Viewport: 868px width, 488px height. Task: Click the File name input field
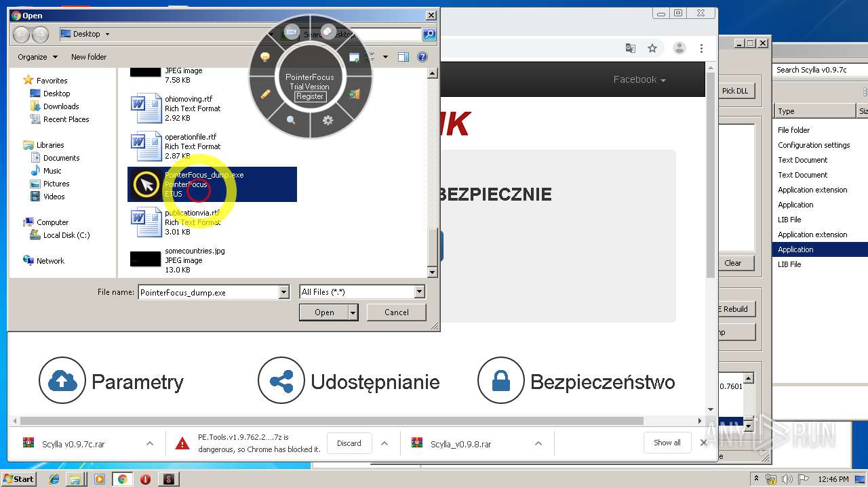coord(208,292)
